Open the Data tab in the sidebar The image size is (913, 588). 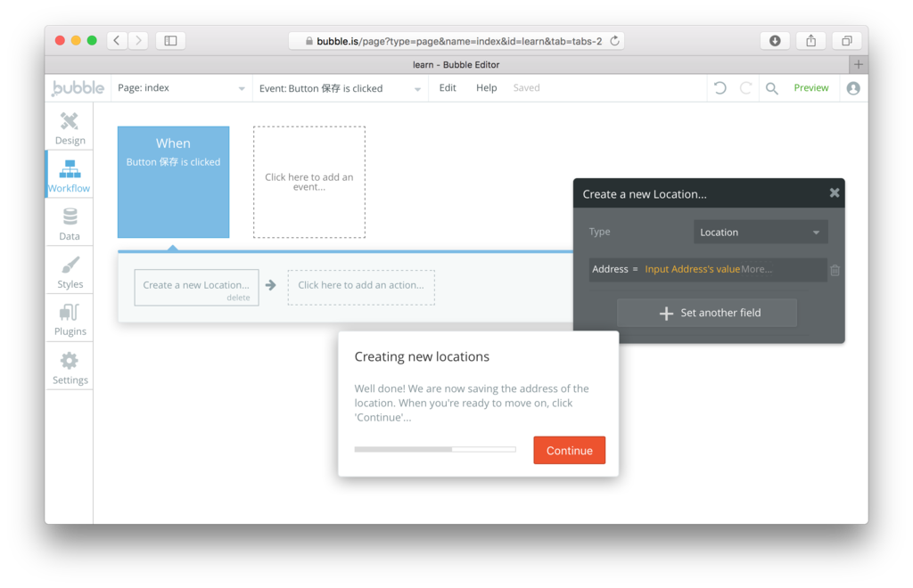pyautogui.click(x=70, y=224)
